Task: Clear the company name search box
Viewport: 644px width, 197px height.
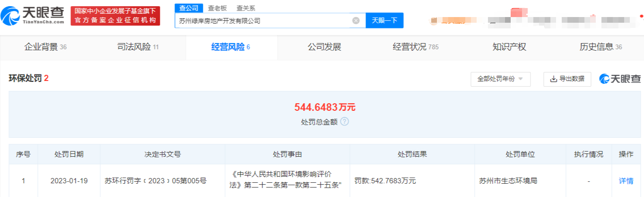Action: [356, 21]
